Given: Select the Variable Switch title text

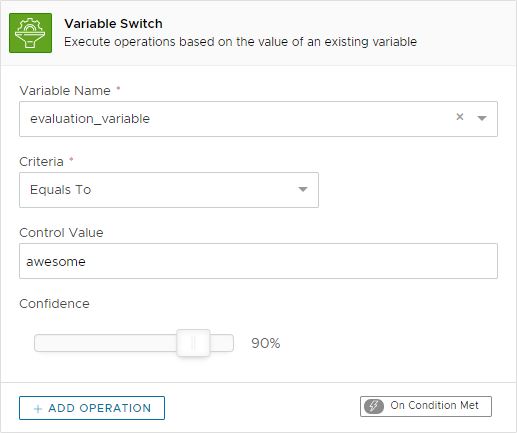Looking at the screenshot, I should pos(113,24).
